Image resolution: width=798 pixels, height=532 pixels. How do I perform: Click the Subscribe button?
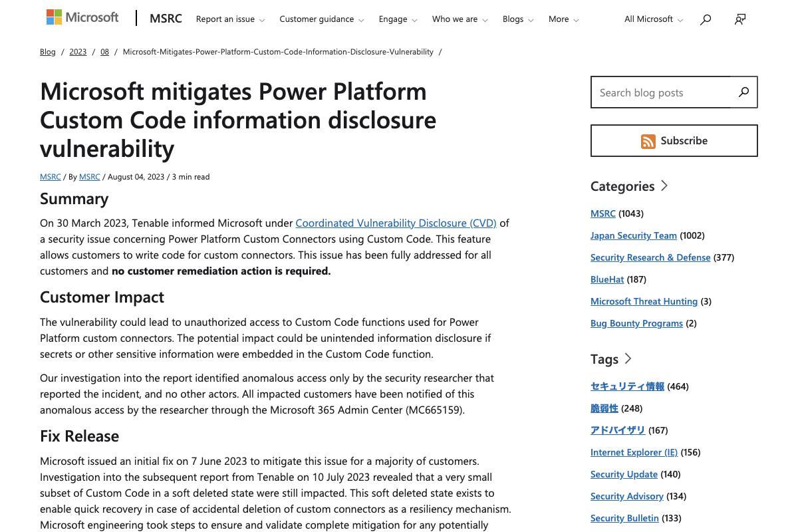[x=674, y=141]
